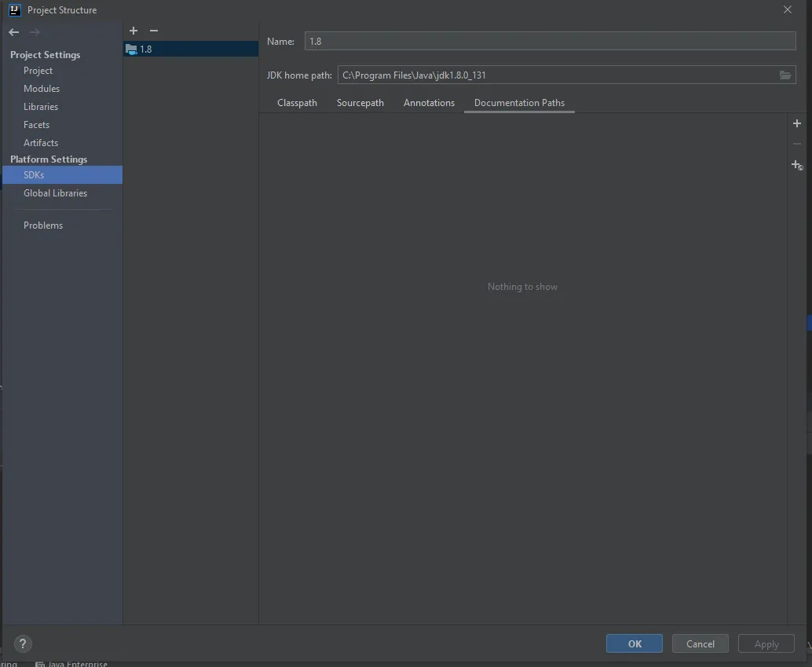
Task: Click the forward navigation arrow
Action: (x=35, y=32)
